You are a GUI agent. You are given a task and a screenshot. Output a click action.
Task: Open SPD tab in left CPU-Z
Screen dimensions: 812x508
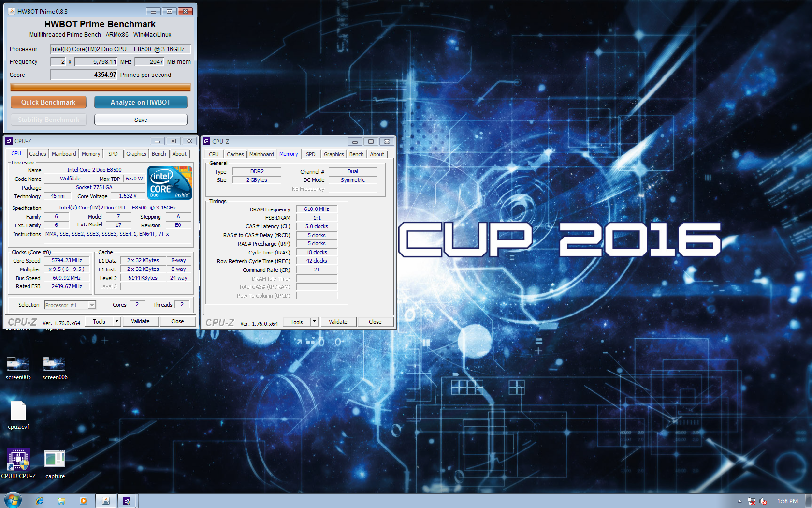(113, 154)
